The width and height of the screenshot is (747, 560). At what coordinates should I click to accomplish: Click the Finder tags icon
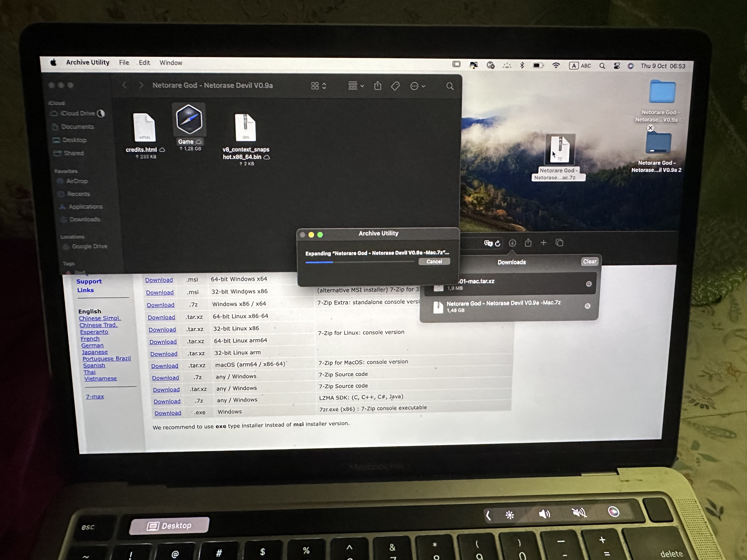pos(395,86)
